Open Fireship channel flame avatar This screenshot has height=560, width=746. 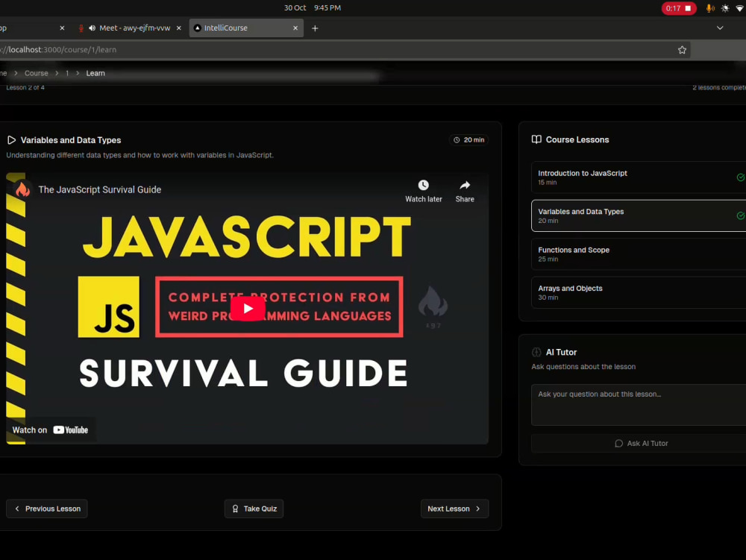tap(22, 189)
